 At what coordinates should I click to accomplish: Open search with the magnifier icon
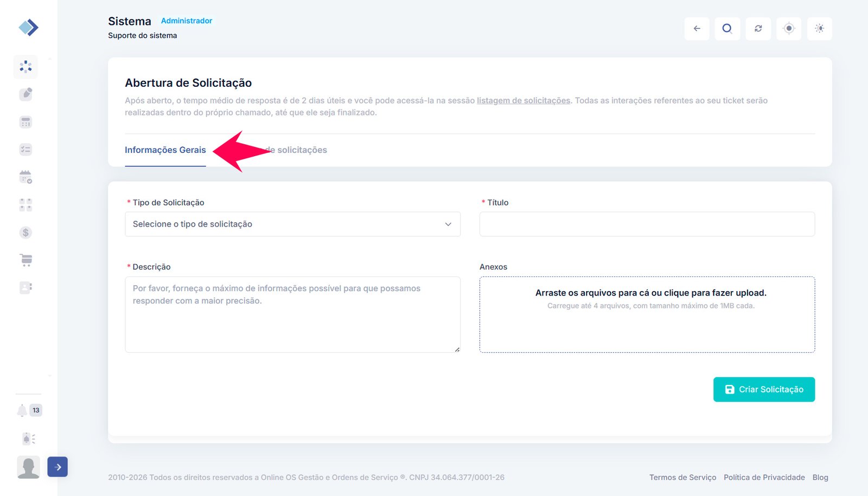727,29
